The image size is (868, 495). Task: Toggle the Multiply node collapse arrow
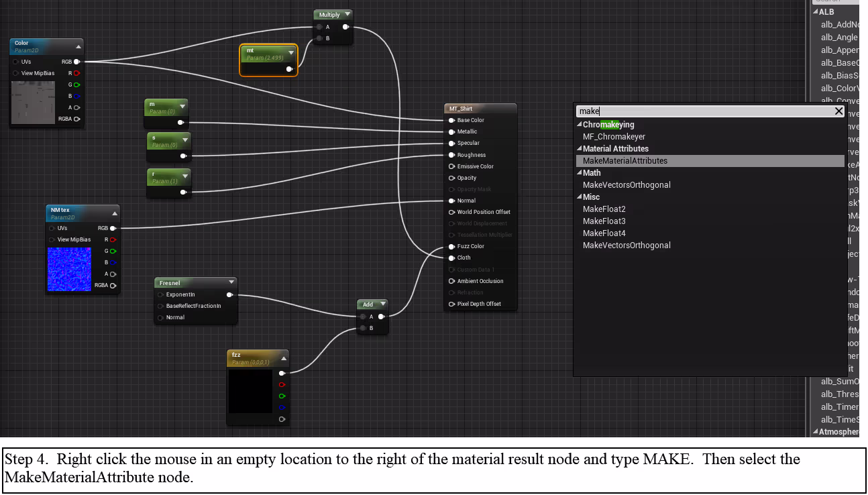pos(347,15)
